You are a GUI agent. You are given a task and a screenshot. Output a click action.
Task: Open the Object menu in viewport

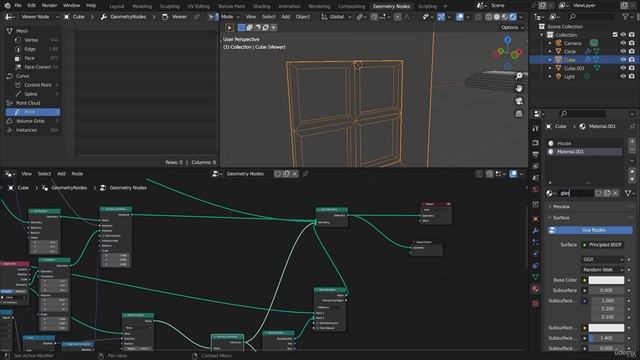(x=302, y=17)
